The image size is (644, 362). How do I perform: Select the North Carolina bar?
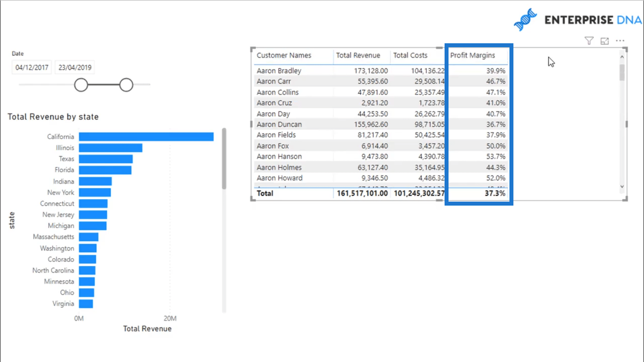tap(87, 270)
